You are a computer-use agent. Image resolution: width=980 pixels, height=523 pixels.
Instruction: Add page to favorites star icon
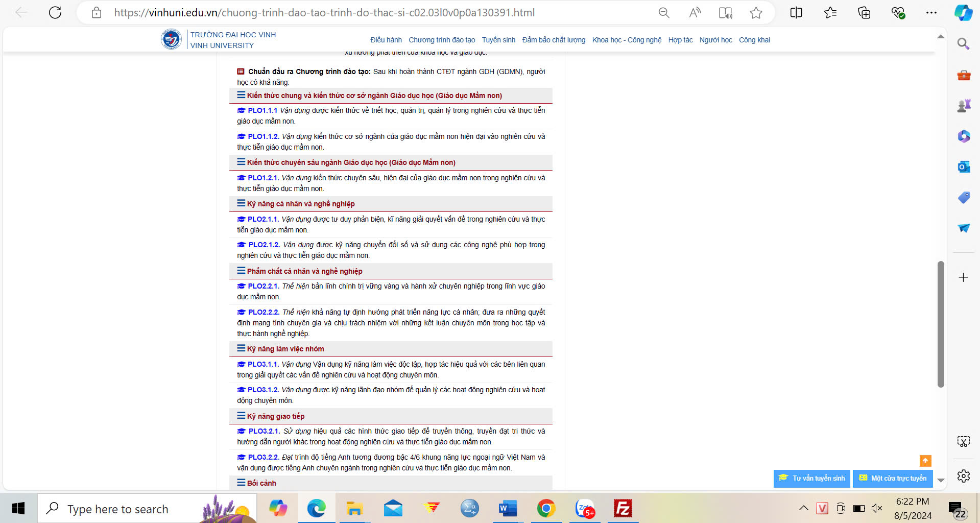tap(756, 13)
